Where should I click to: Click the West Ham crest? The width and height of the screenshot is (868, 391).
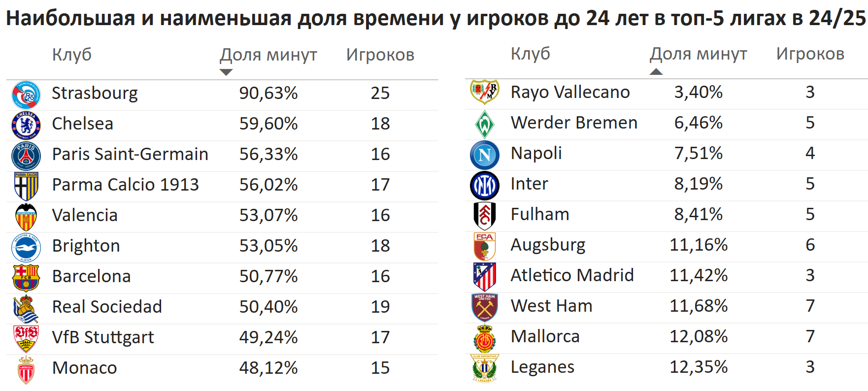485,307
